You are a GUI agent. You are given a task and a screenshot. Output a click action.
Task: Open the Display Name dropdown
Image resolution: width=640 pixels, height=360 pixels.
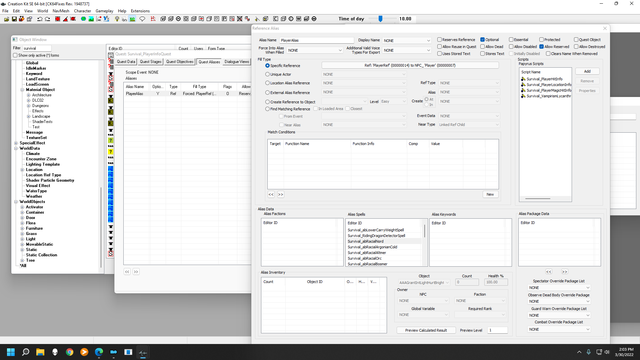[407, 40]
